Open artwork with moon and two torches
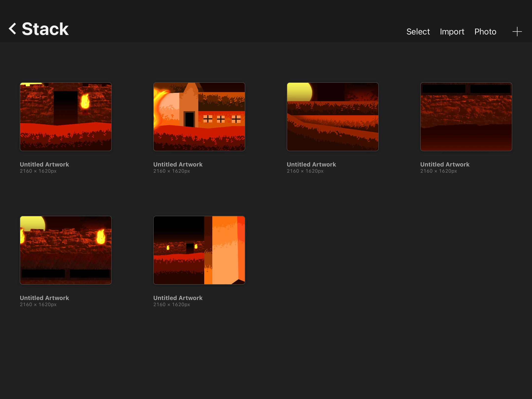 66,250
